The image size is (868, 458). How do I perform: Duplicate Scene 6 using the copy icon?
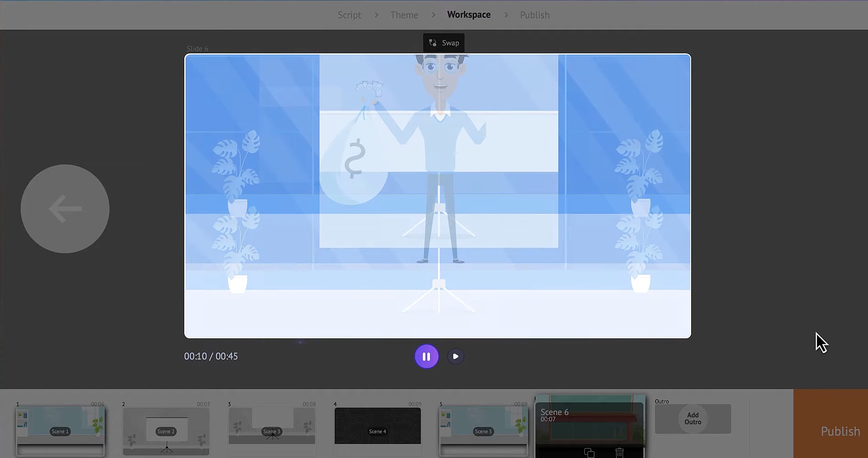589,452
